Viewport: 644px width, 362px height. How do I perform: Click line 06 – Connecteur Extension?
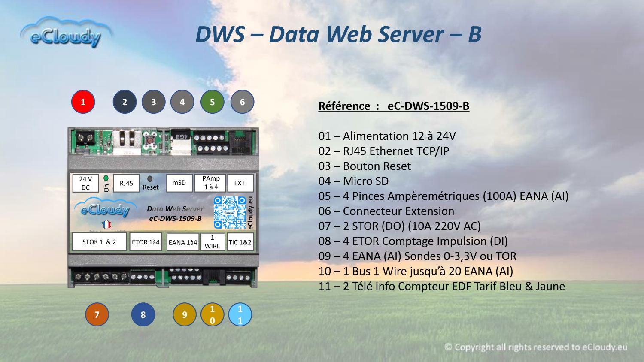pos(386,211)
